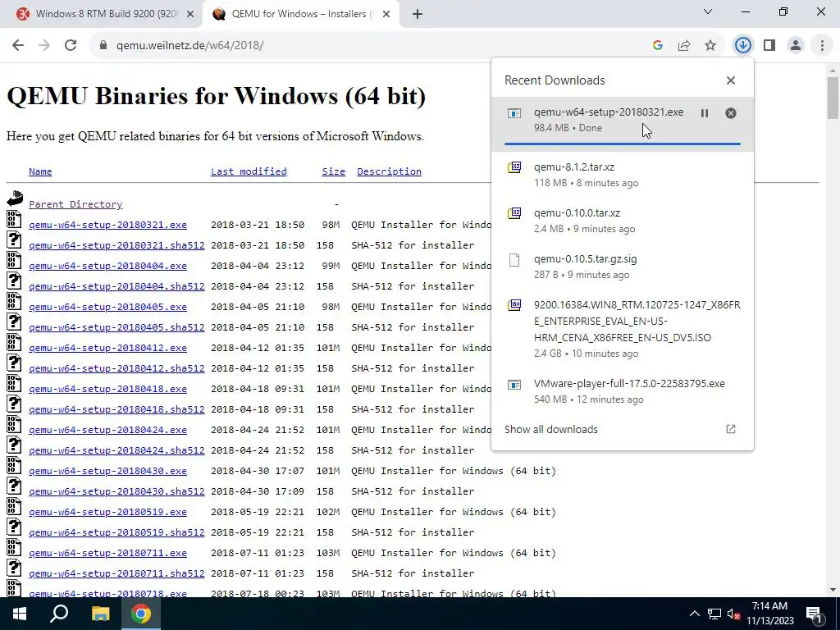The height and width of the screenshot is (630, 840).
Task: Download qemu-w64-setup-20180405.exe
Action: [x=107, y=307]
